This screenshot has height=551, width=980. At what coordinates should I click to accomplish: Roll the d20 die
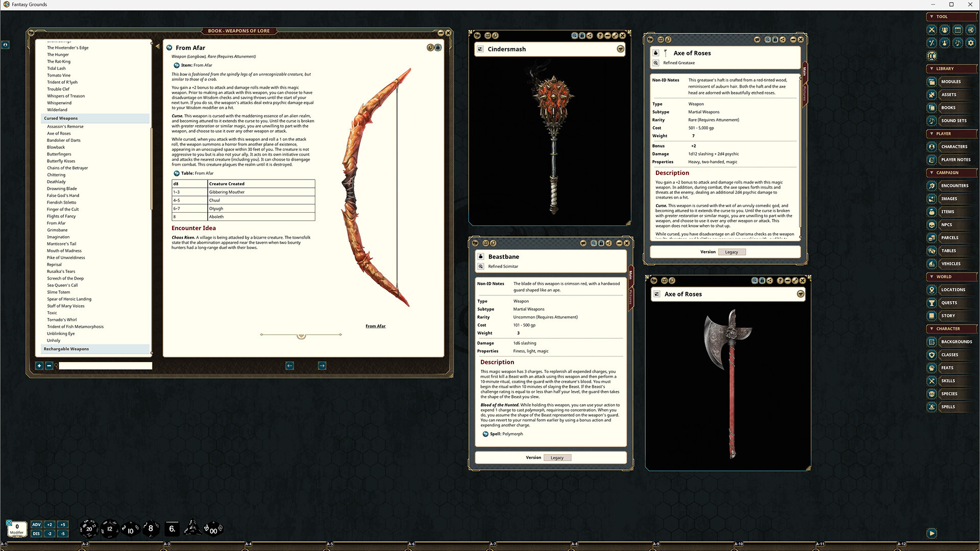point(88,529)
